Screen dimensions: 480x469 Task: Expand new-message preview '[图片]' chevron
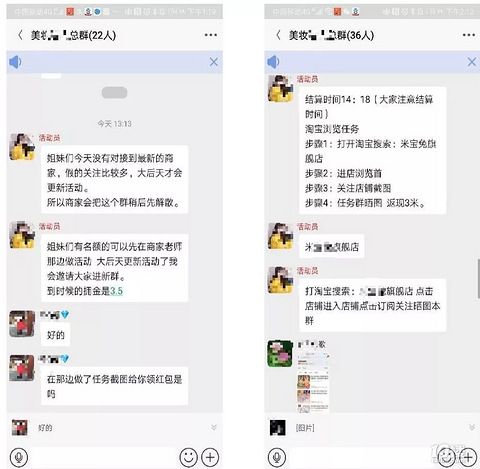(472, 427)
